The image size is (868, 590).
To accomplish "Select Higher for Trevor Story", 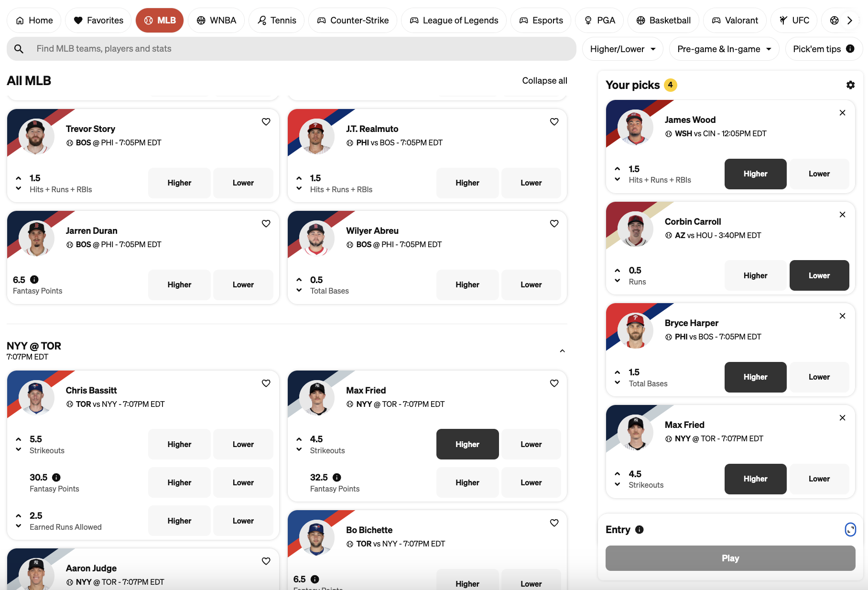I will click(x=179, y=183).
